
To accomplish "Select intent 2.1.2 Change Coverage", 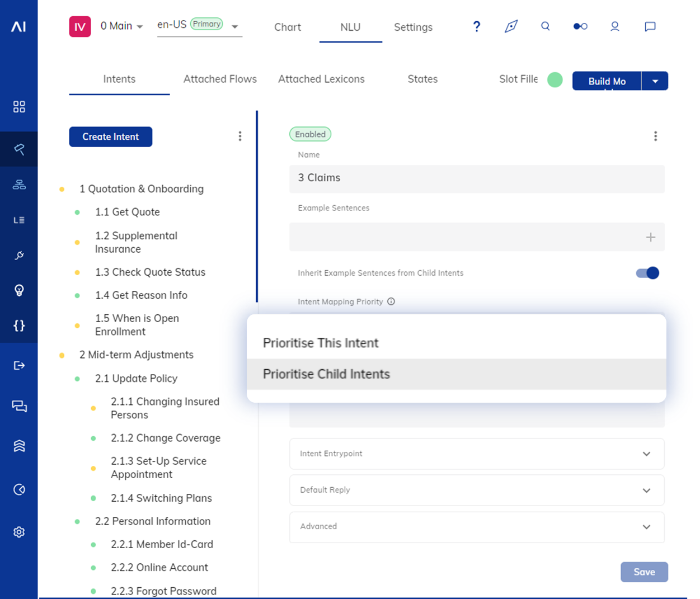I will click(x=166, y=438).
